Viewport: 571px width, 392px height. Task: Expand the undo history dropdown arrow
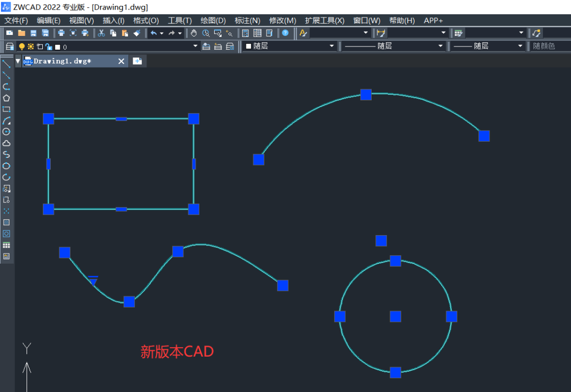coord(162,33)
